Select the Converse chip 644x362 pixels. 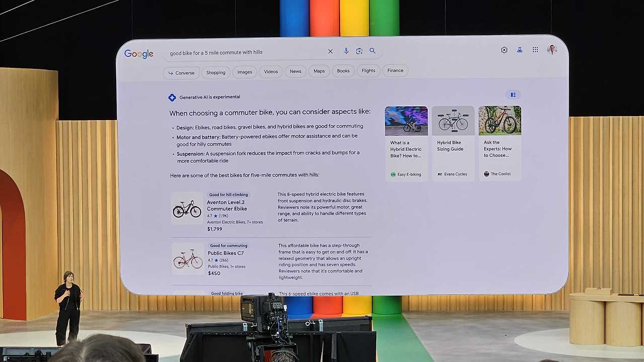click(181, 73)
